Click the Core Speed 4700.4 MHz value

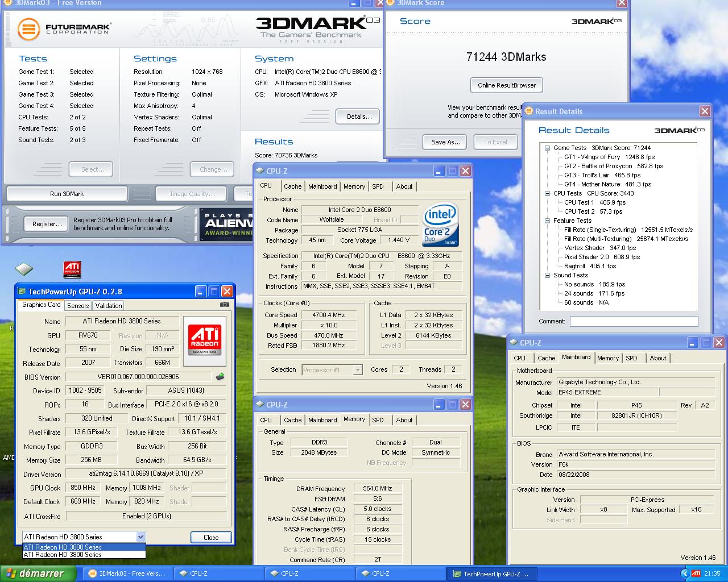pyautogui.click(x=328, y=315)
